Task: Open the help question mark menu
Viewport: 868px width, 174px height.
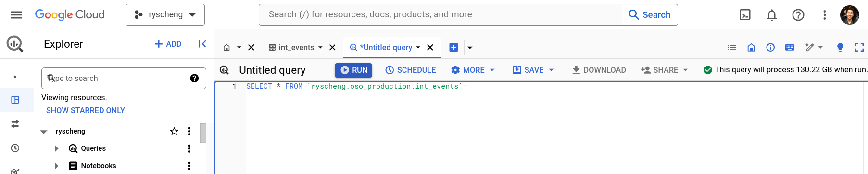Action: [798, 15]
